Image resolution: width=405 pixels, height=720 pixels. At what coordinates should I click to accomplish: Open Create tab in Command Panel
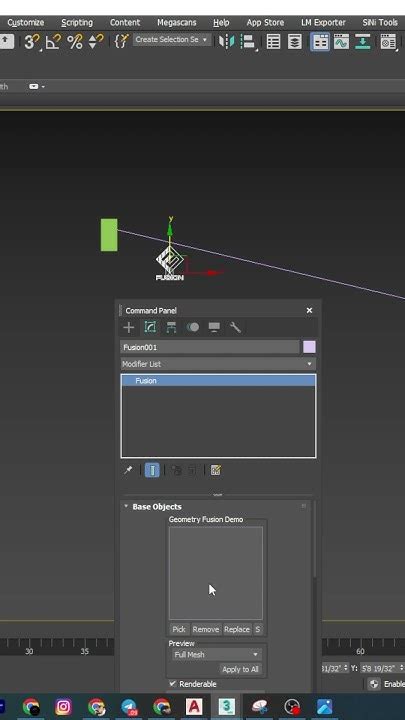tap(129, 327)
